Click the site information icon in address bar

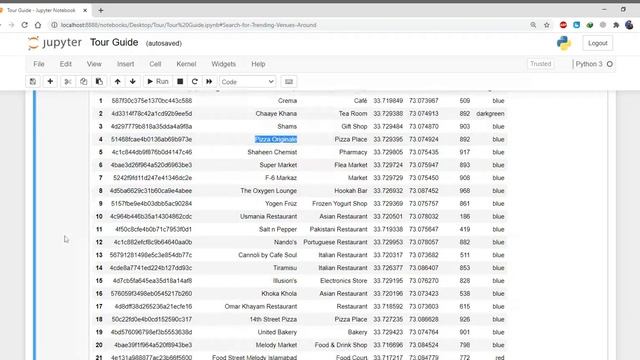(54, 25)
